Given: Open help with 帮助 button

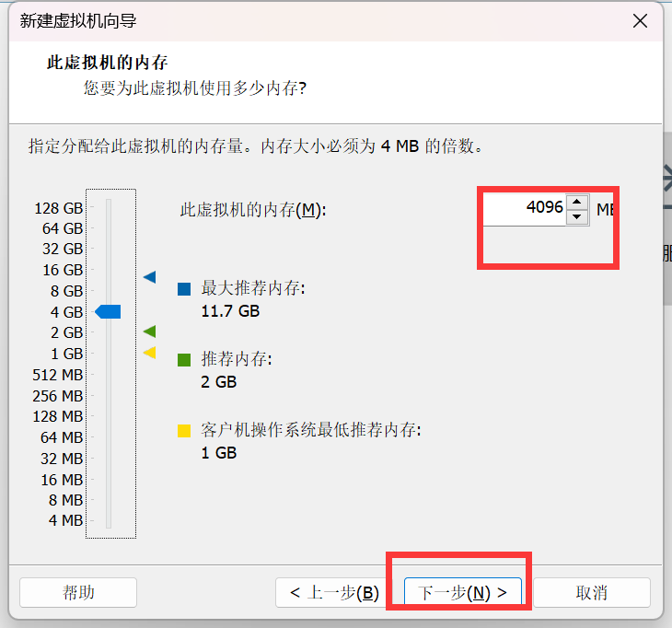Looking at the screenshot, I should pyautogui.click(x=78, y=592).
